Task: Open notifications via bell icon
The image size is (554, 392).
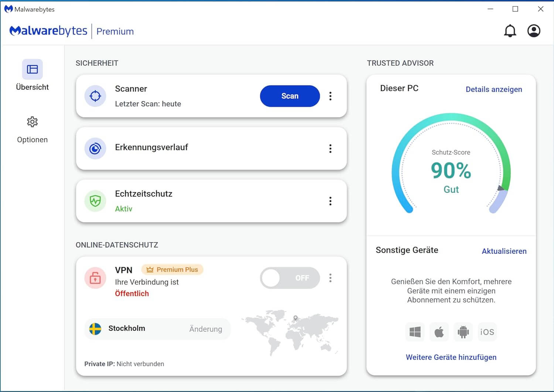Action: (x=510, y=31)
